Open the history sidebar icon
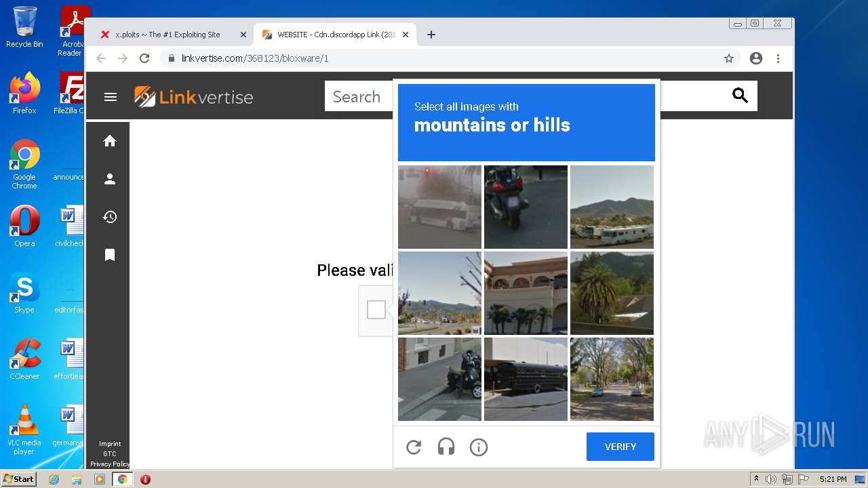Image resolution: width=868 pixels, height=488 pixels. (110, 217)
